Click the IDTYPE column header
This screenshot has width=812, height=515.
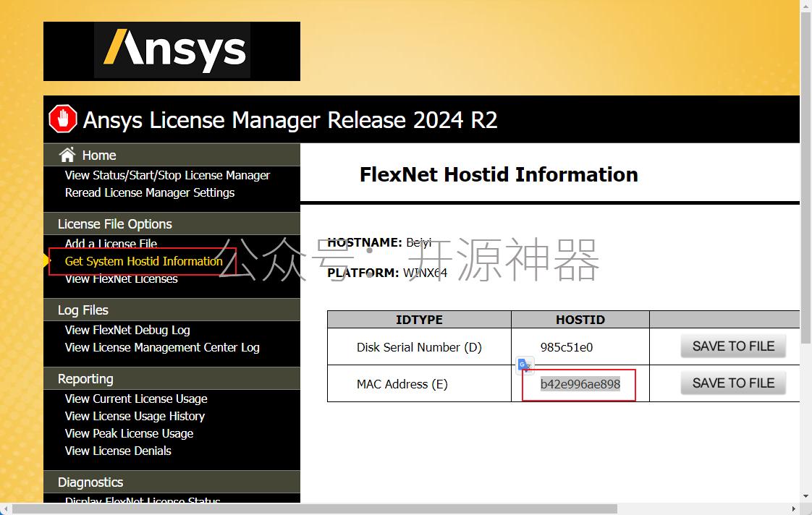[x=419, y=320]
